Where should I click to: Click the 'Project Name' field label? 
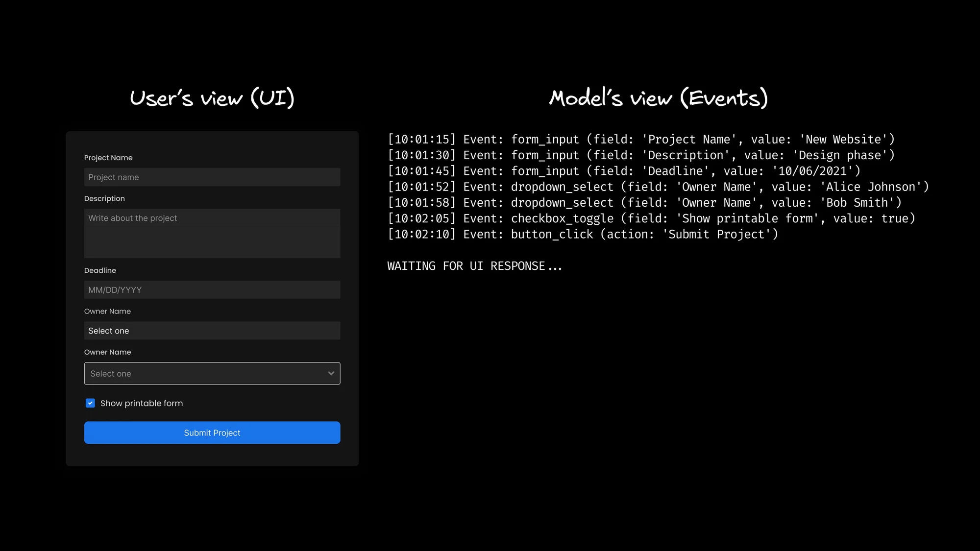(108, 158)
